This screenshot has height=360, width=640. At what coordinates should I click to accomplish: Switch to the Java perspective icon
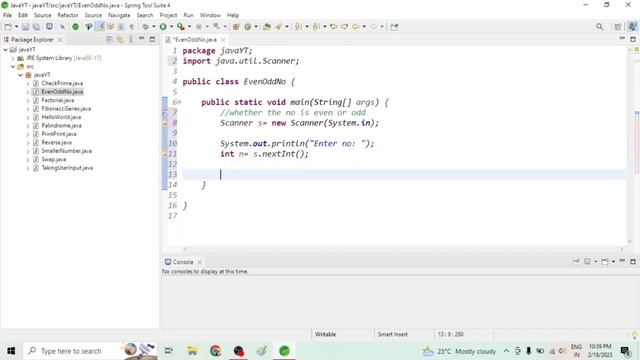coord(633,27)
